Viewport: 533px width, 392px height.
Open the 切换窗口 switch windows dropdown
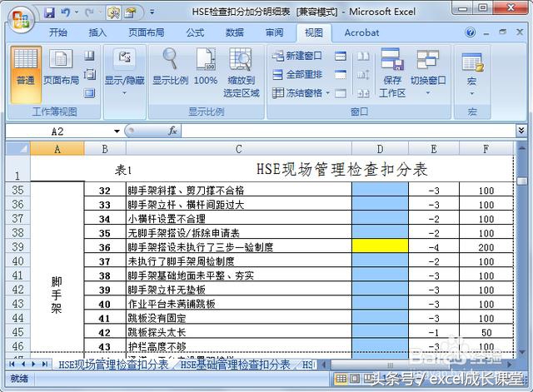click(428, 71)
